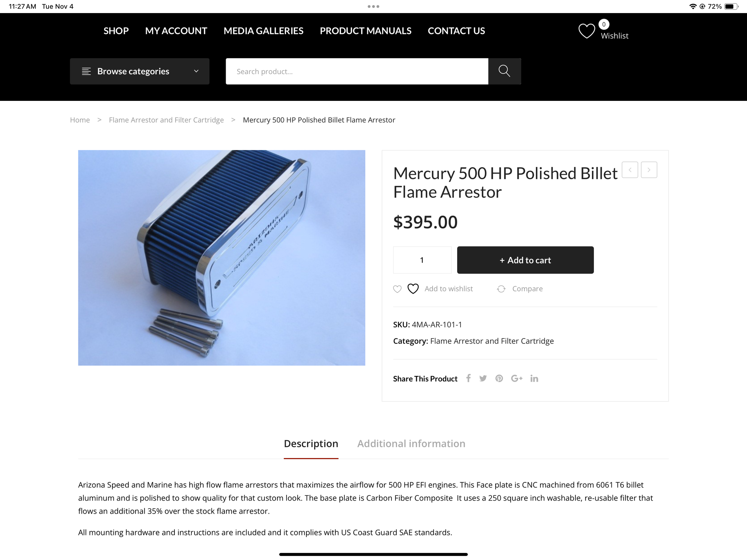The height and width of the screenshot is (560, 747).
Task: Focus the Search product field
Action: pyautogui.click(x=357, y=71)
